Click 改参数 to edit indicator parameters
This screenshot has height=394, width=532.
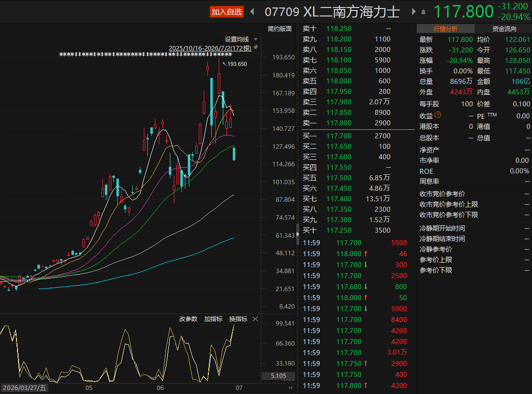188,319
